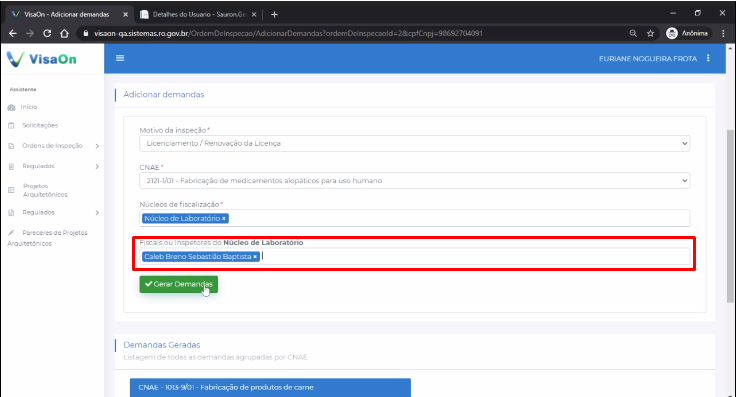
Task: Reload the page with refresh icon
Action: tap(47, 33)
